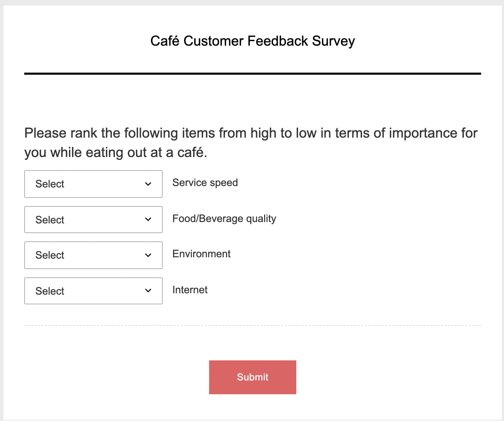The image size is (504, 424).
Task: Click the dashed divider above Submit
Action: [252, 325]
